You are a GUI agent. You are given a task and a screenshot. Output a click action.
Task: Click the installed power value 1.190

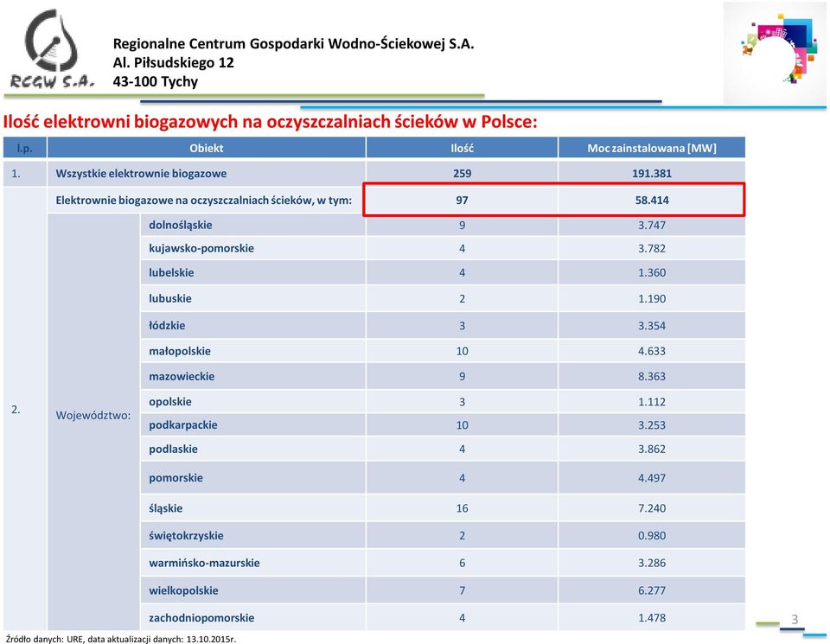tap(652, 298)
